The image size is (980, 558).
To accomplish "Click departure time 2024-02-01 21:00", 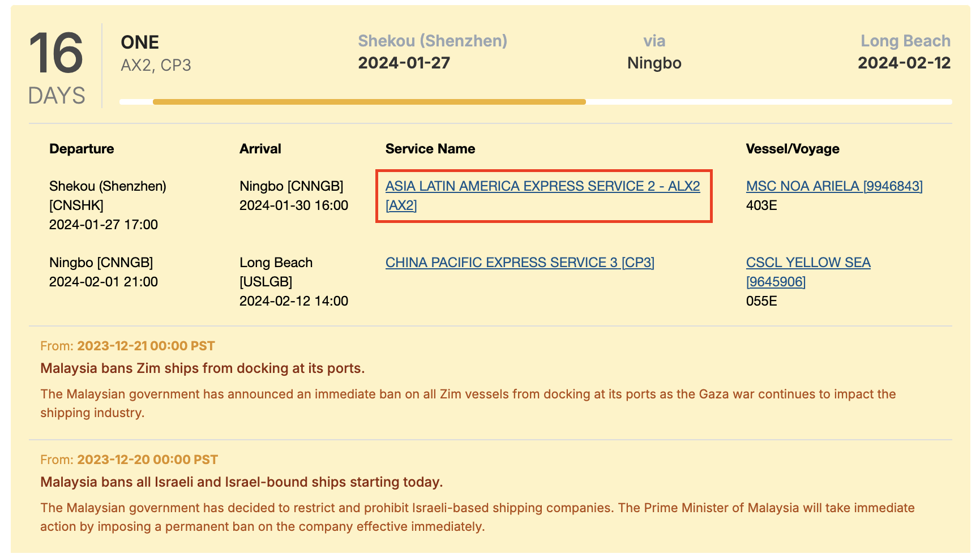I will point(104,282).
